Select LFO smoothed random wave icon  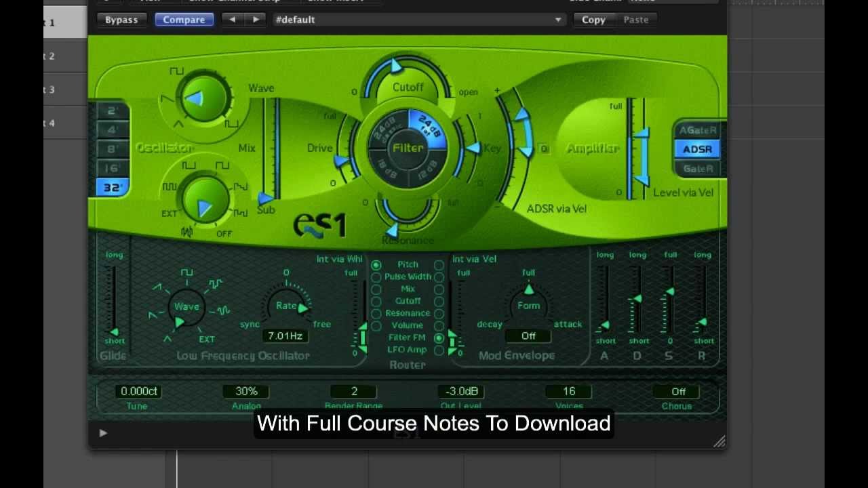tap(223, 311)
